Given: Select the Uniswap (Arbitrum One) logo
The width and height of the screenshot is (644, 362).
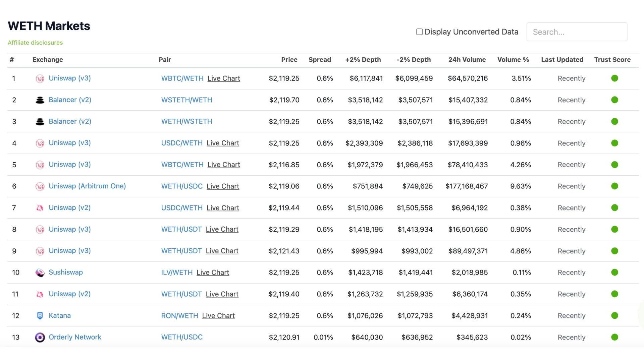Looking at the screenshot, I should 40,186.
